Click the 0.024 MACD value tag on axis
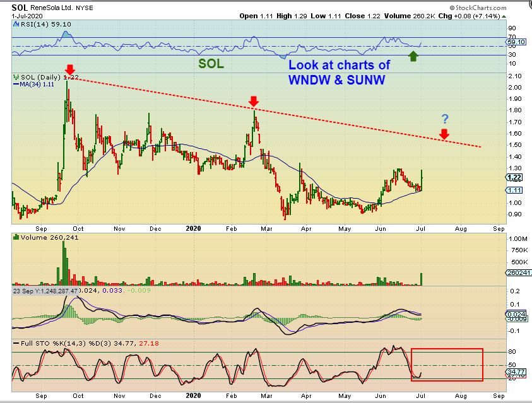This screenshot has height=403, width=532. [x=516, y=314]
